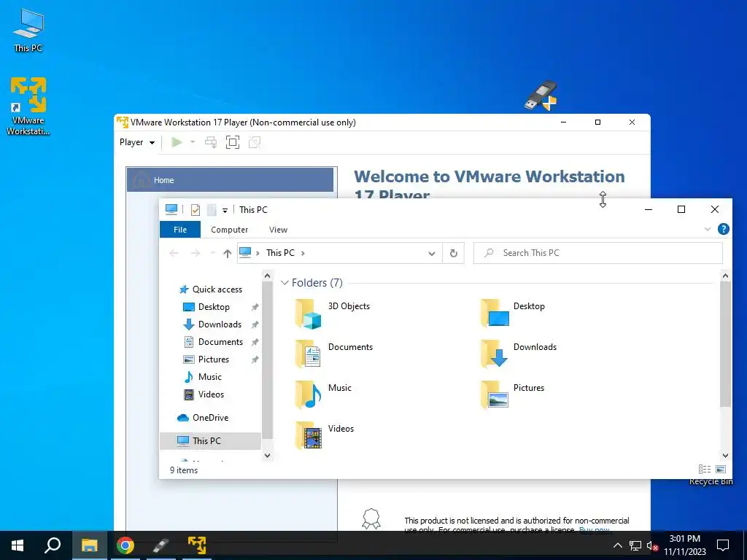747x560 pixels.
Task: Go up one level with the up arrow
Action: 228,253
